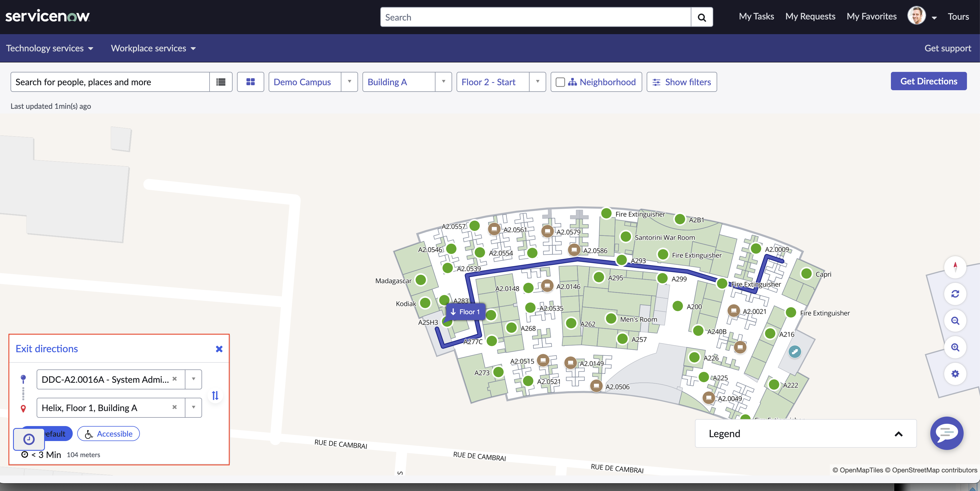Click Get support link
This screenshot has height=491, width=980.
948,48
